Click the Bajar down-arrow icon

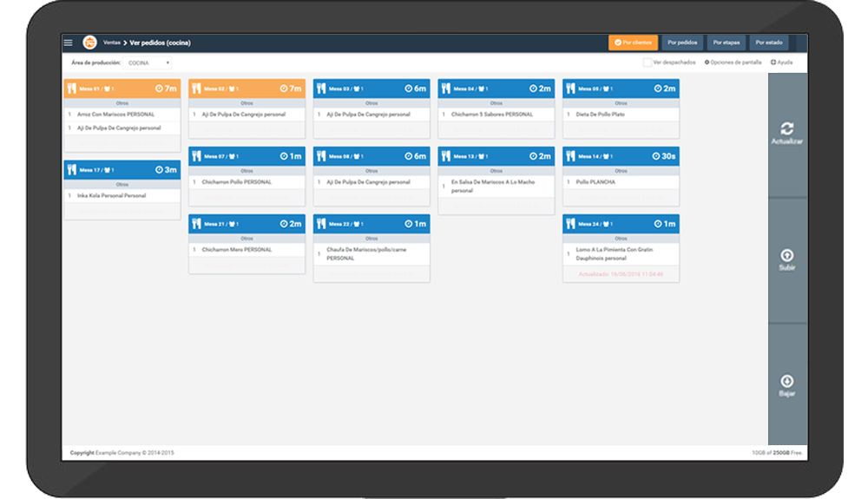click(x=786, y=381)
